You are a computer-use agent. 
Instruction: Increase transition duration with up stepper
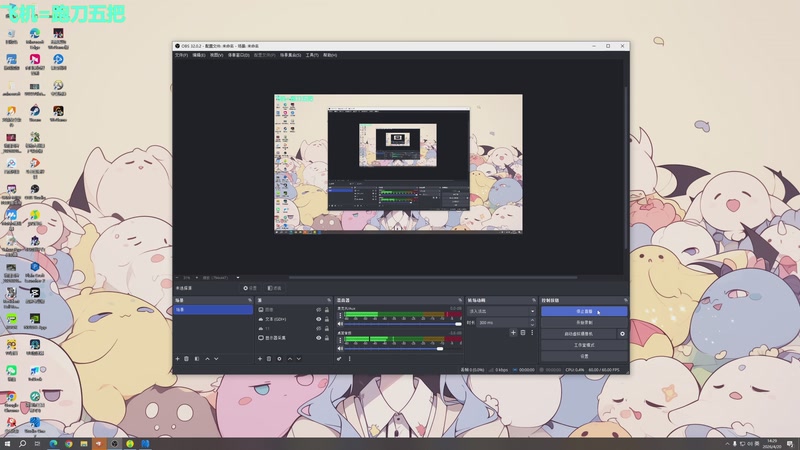(532, 320)
